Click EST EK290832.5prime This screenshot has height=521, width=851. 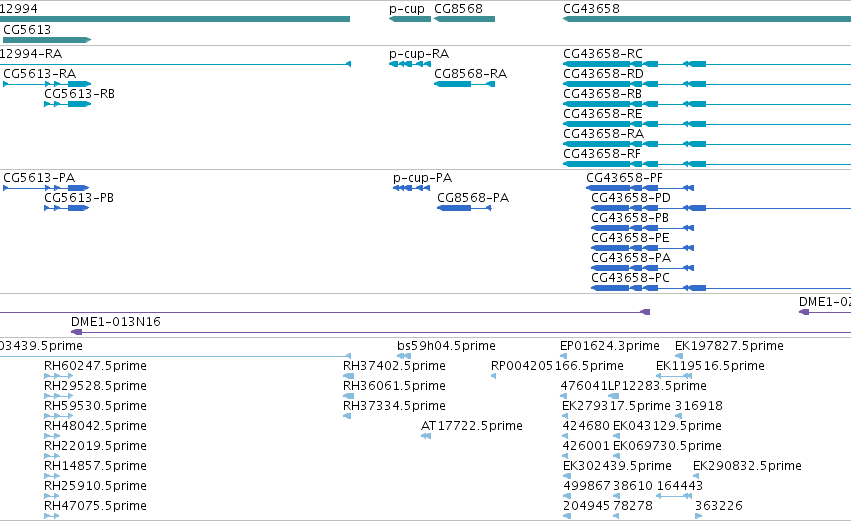[747, 466]
